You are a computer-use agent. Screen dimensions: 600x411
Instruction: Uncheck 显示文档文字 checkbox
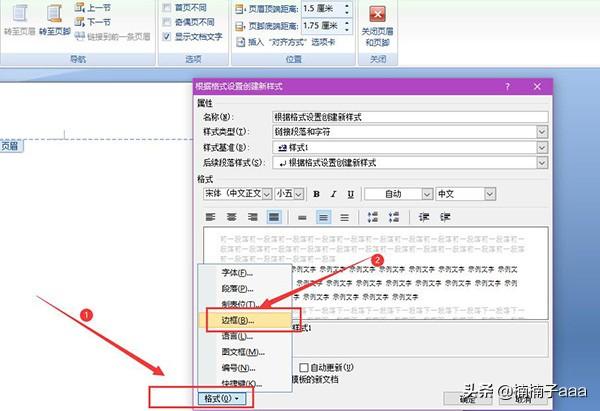[x=167, y=35]
